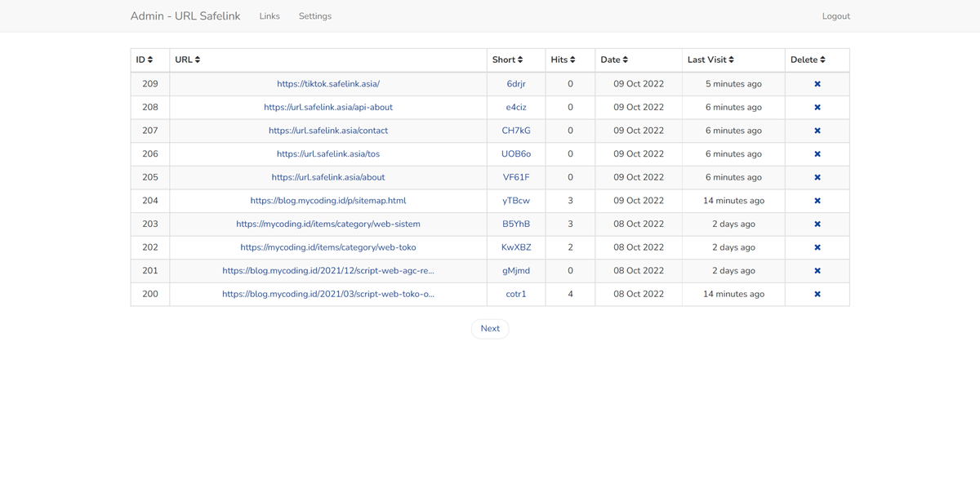Select the ID cell 204

click(x=150, y=201)
